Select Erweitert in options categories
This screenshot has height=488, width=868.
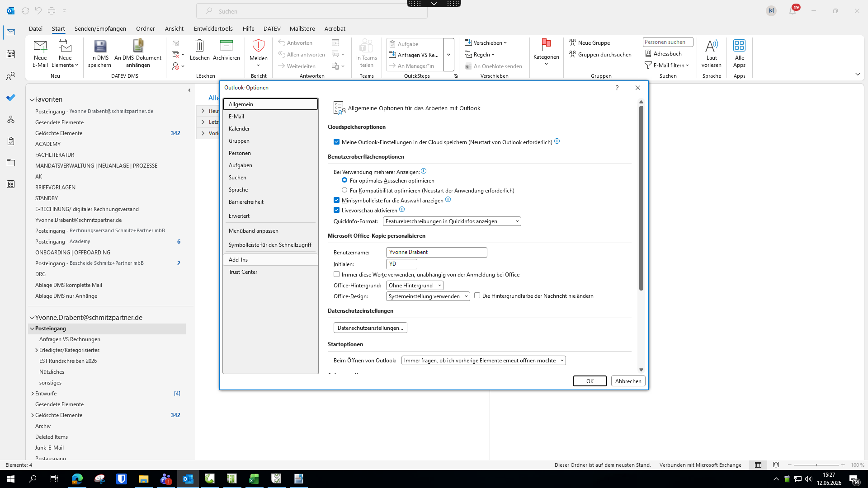270,216
